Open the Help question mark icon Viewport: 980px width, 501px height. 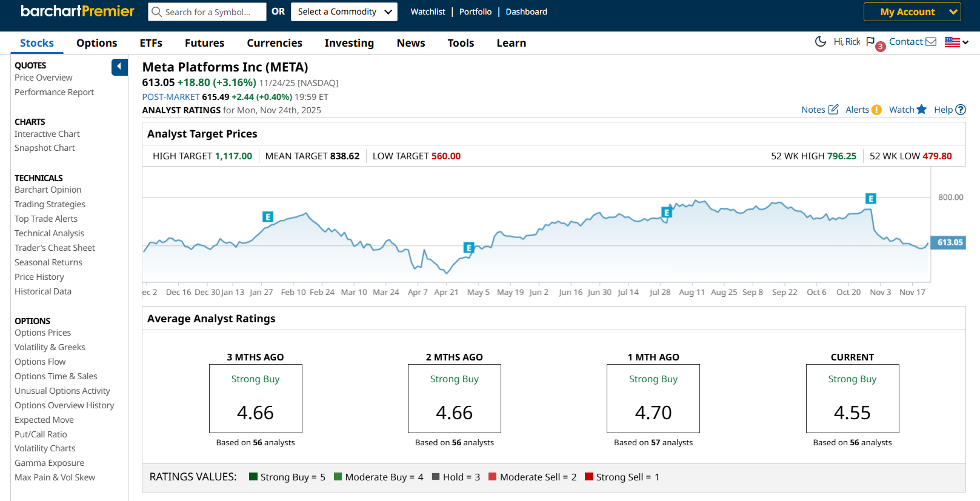[x=960, y=110]
